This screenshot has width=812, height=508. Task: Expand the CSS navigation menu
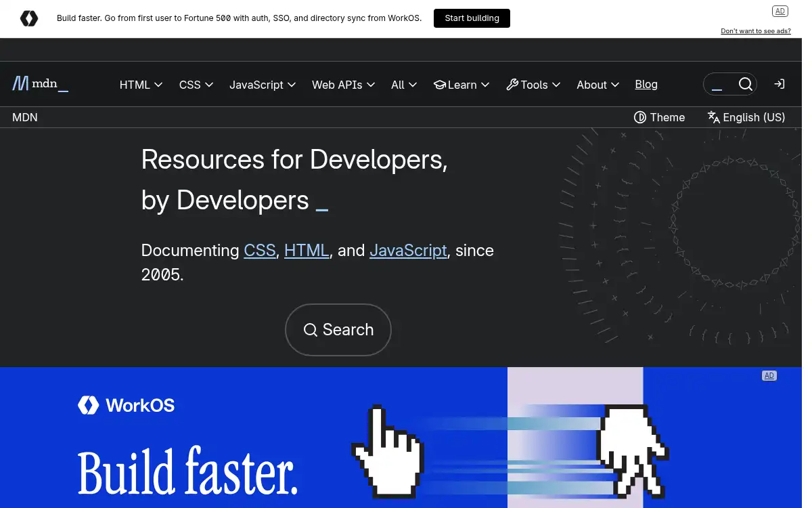196,85
